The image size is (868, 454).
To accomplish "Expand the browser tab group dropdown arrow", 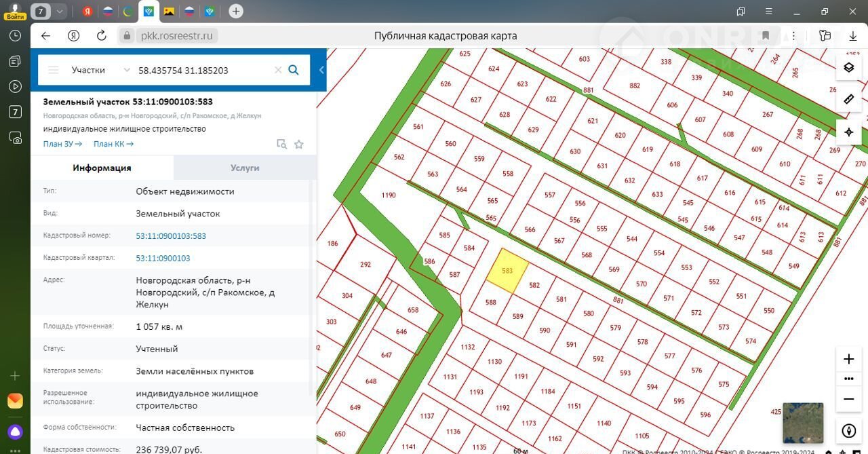I will [60, 11].
